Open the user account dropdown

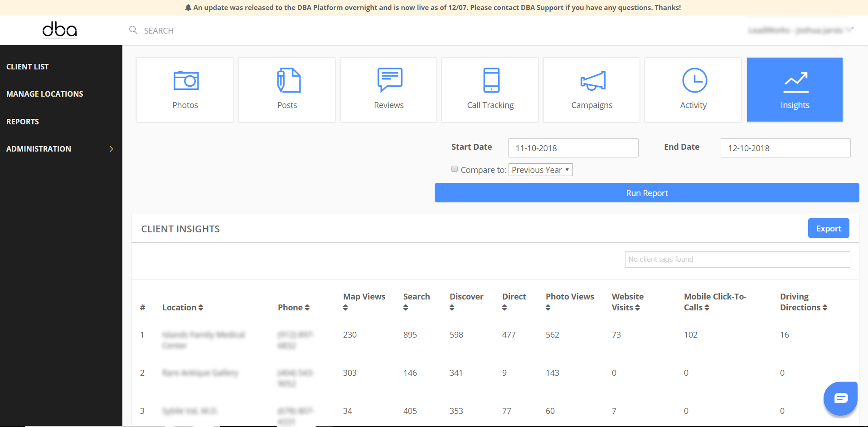(x=800, y=30)
